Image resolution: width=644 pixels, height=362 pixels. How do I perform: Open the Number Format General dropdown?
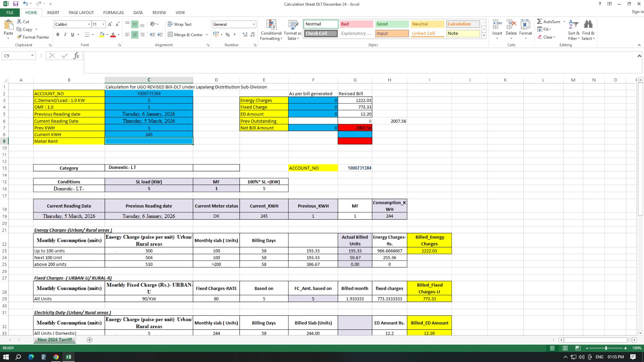point(254,25)
